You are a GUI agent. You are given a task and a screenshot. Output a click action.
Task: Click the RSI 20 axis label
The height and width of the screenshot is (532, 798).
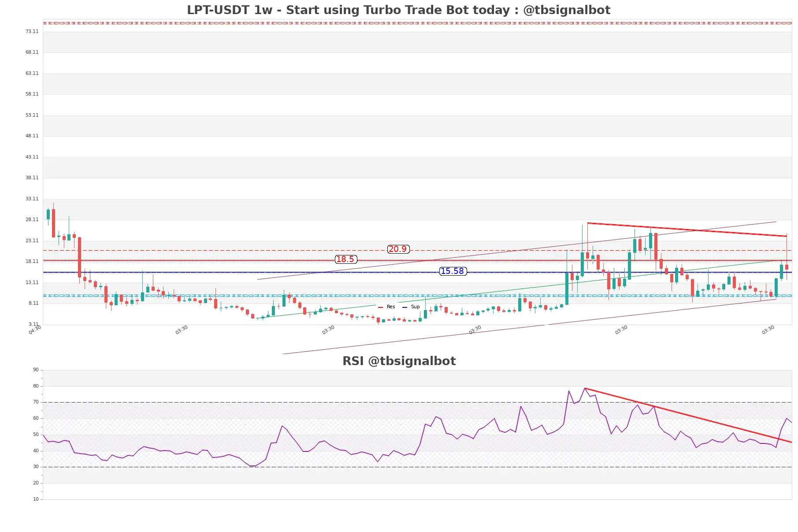click(x=36, y=483)
